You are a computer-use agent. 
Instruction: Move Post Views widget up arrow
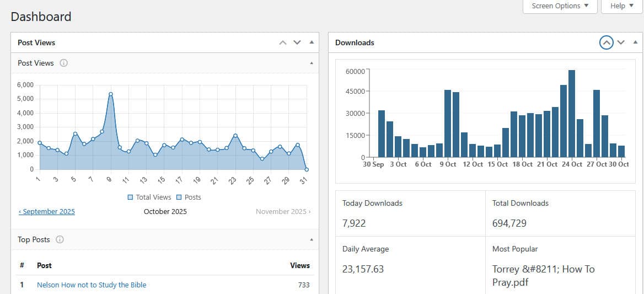(283, 42)
